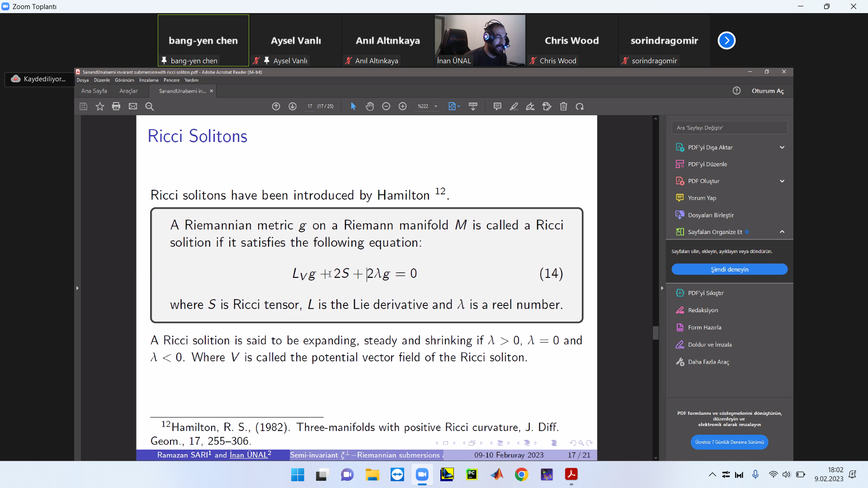Image resolution: width=868 pixels, height=488 pixels.
Task: Click the Print icon in the Acrobat toolbar
Action: [x=116, y=107]
